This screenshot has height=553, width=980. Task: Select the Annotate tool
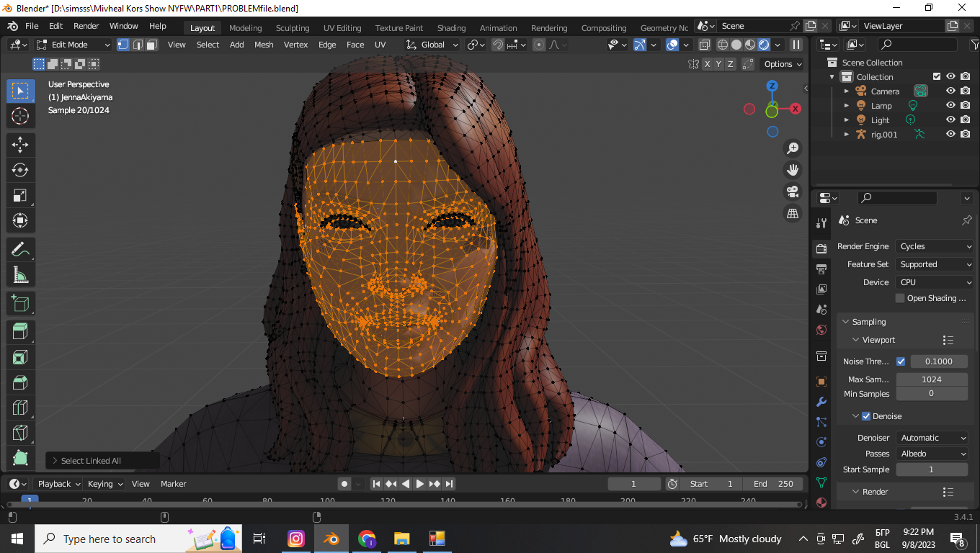[20, 250]
